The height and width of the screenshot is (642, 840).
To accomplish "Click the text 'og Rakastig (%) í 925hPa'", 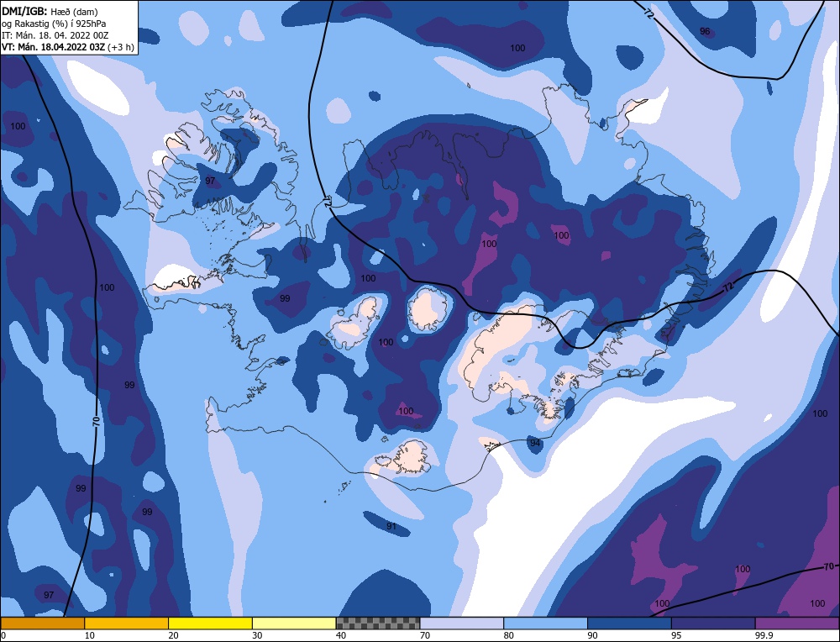I will point(54,24).
